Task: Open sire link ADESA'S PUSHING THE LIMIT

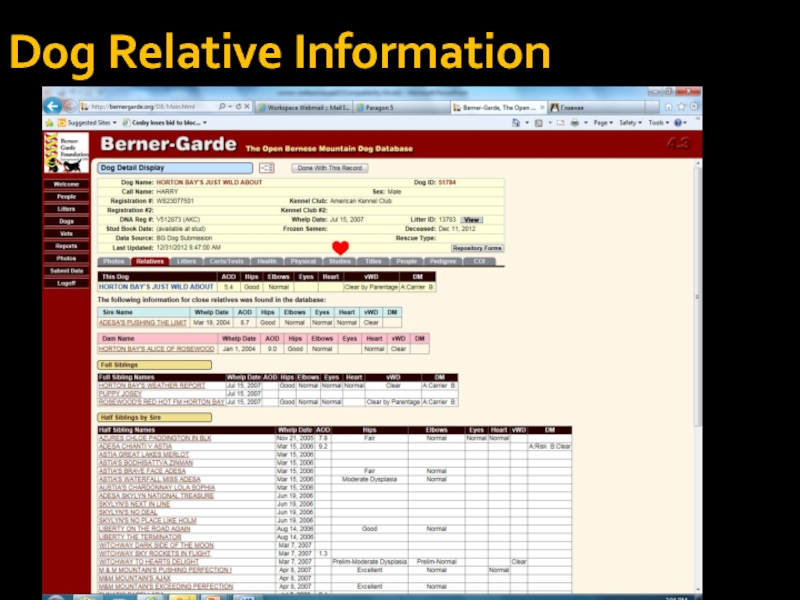Action: click(x=143, y=322)
